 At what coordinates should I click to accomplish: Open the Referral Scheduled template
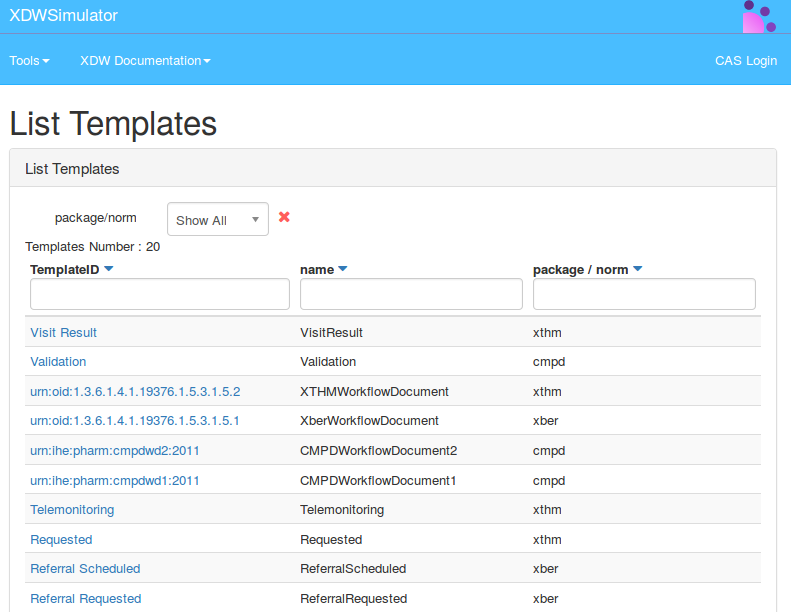(x=85, y=569)
